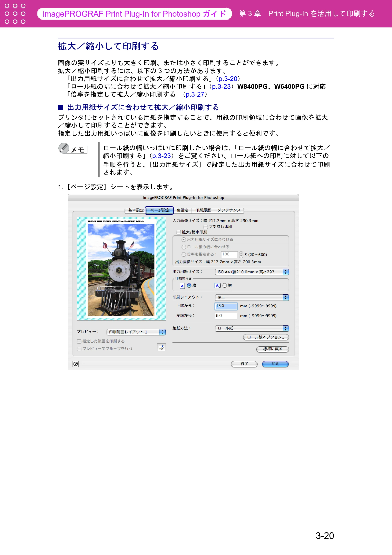Open the 給紙方法 ロール紙 dropdown
Screen dimensions: 392x555
(x=252, y=328)
